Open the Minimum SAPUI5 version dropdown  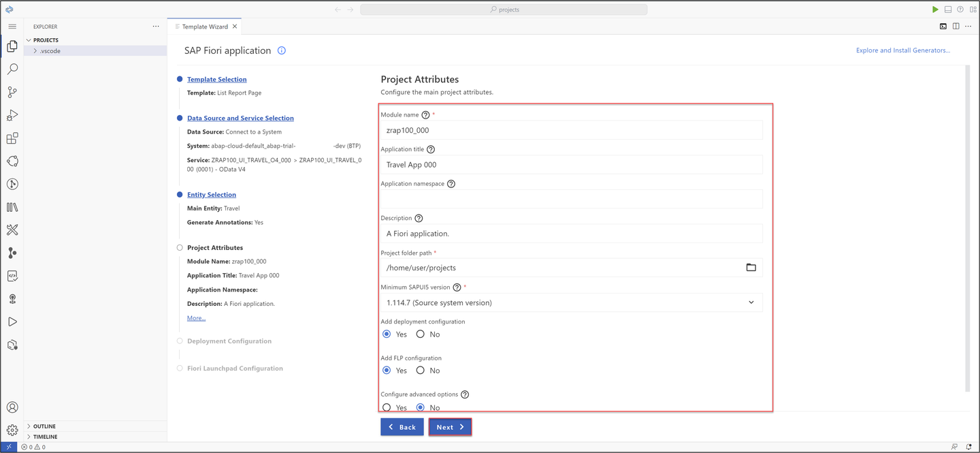click(572, 302)
